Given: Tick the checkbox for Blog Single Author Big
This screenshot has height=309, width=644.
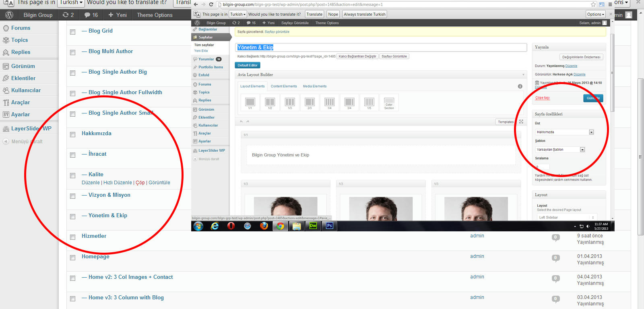Looking at the screenshot, I should (x=73, y=73).
